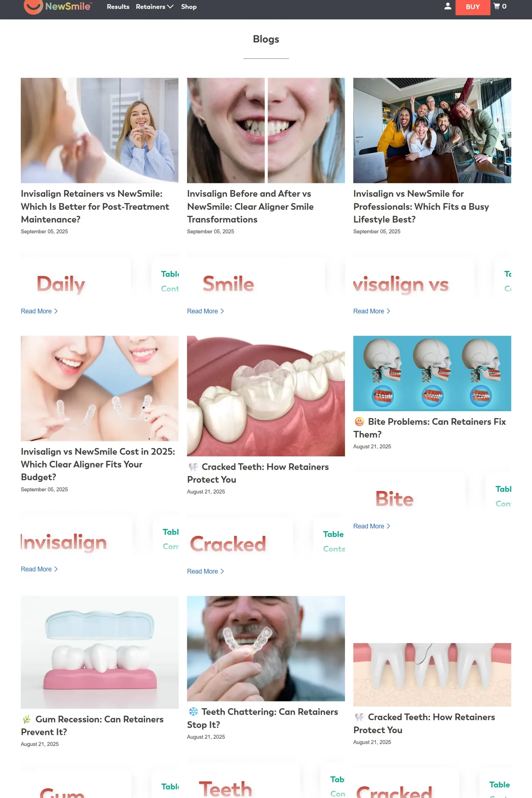Open the Cracked Teeth molar image

pyautogui.click(x=266, y=396)
